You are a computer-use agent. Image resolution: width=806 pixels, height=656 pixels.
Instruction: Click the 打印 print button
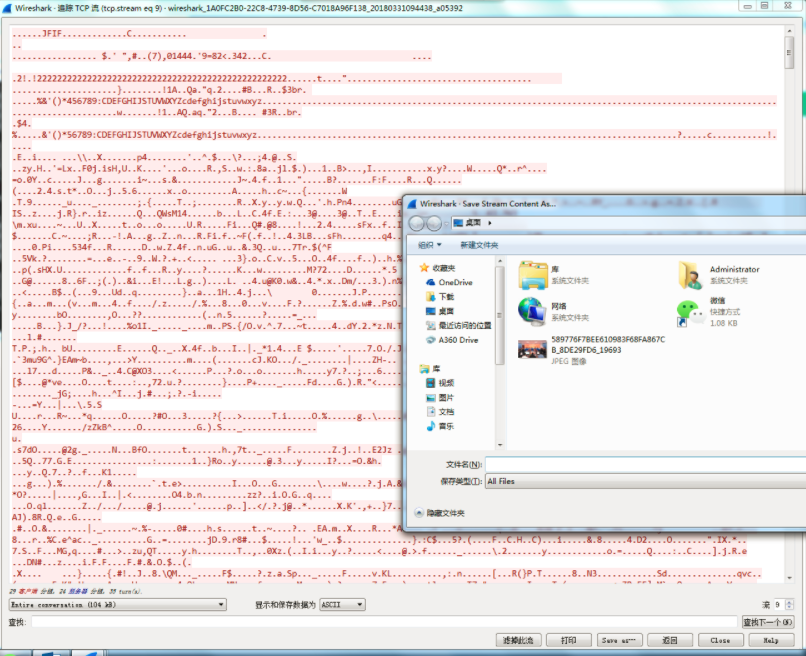[569, 640]
